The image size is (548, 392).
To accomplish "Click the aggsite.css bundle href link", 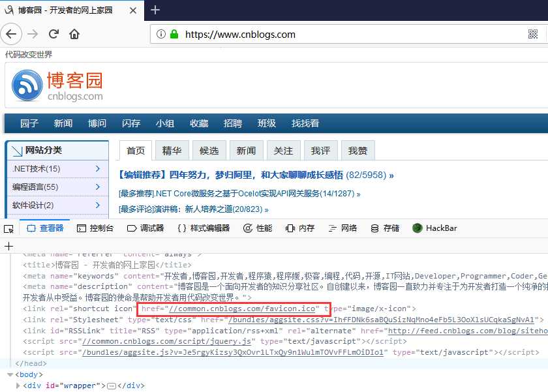I will tap(381, 320).
